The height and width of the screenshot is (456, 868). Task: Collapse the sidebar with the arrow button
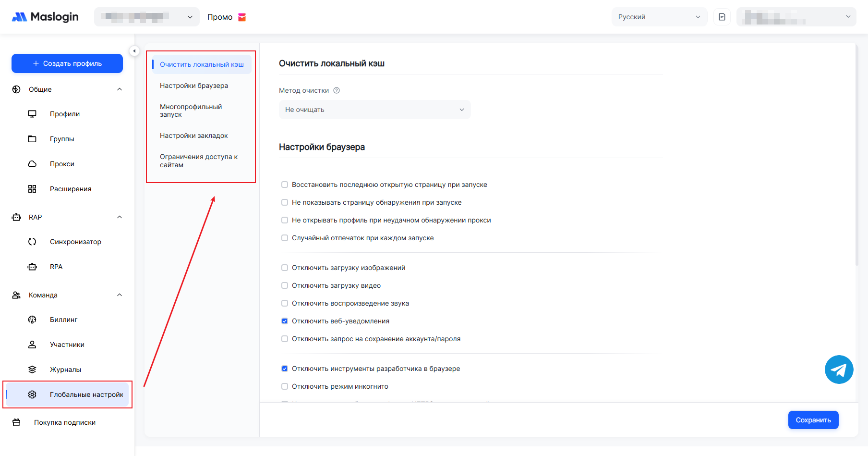pos(134,51)
